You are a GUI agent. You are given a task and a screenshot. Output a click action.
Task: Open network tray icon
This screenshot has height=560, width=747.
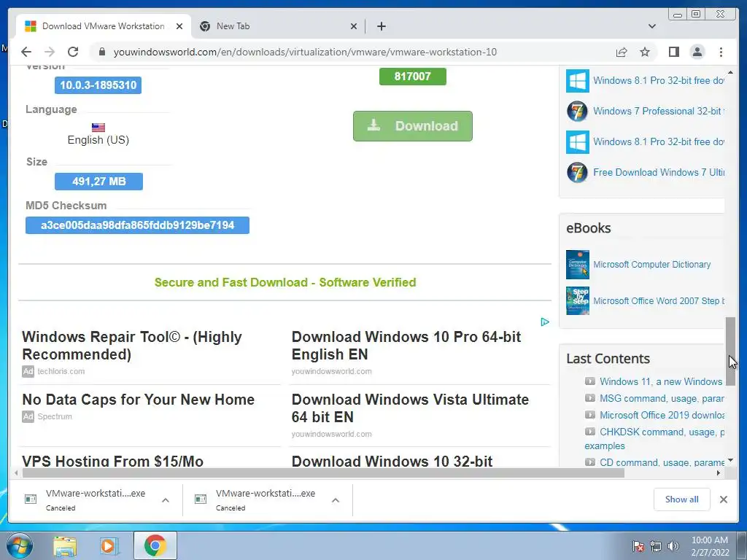coord(656,546)
